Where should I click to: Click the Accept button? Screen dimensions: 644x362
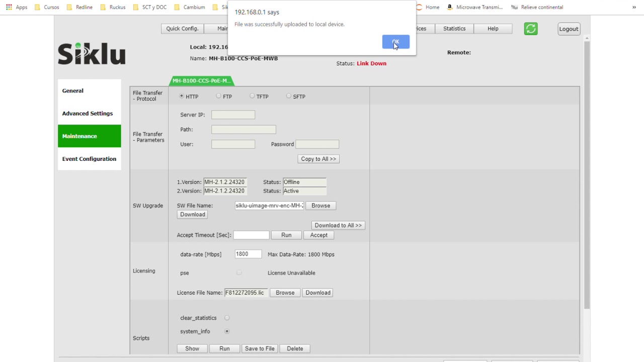(x=319, y=235)
